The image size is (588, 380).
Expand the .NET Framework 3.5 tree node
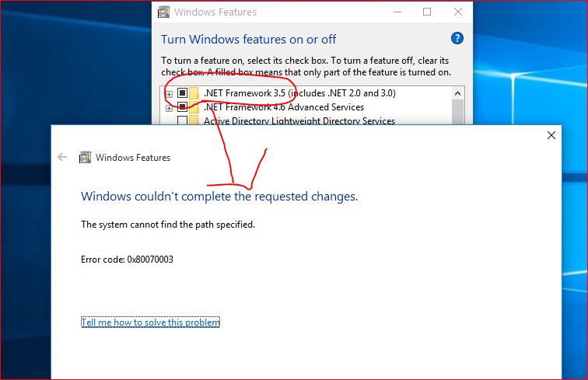[x=169, y=94]
